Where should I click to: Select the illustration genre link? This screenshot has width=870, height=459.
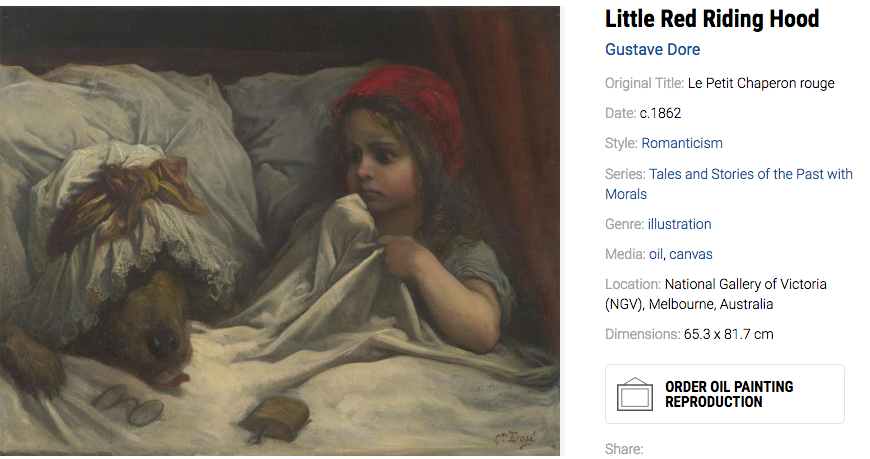point(679,224)
